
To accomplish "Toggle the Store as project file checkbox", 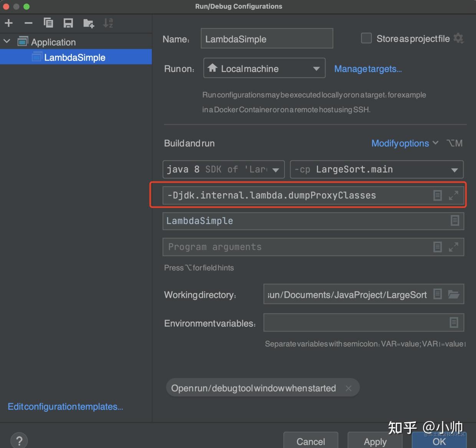I will 366,38.
